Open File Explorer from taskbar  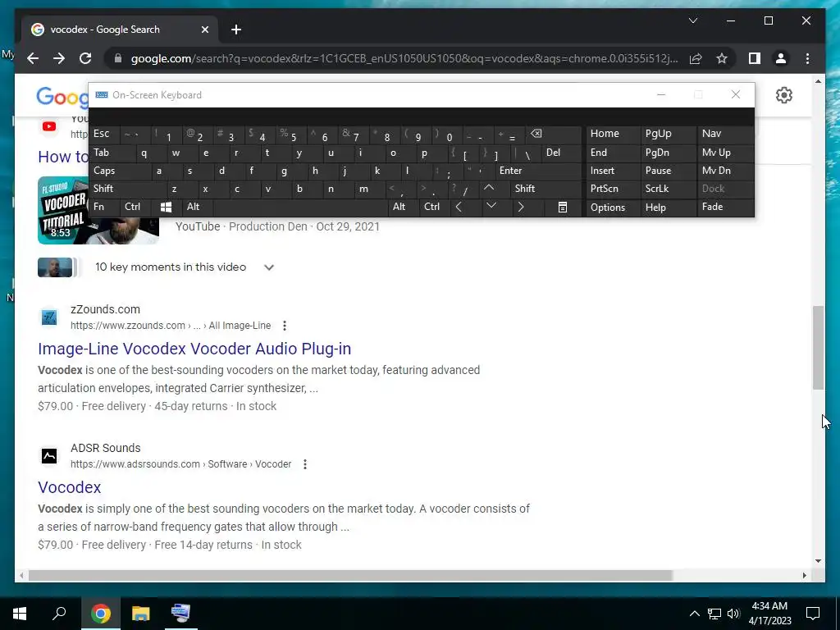[x=141, y=614]
